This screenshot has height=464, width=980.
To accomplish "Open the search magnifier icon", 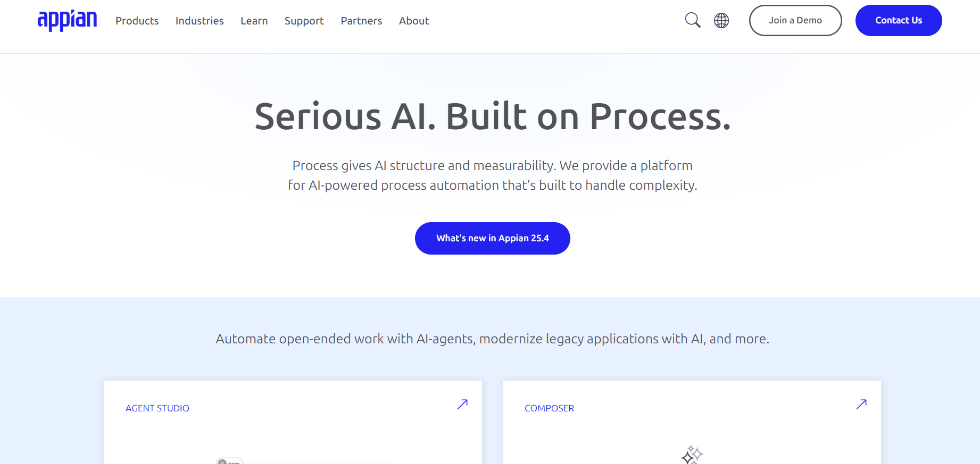I will (x=693, y=20).
